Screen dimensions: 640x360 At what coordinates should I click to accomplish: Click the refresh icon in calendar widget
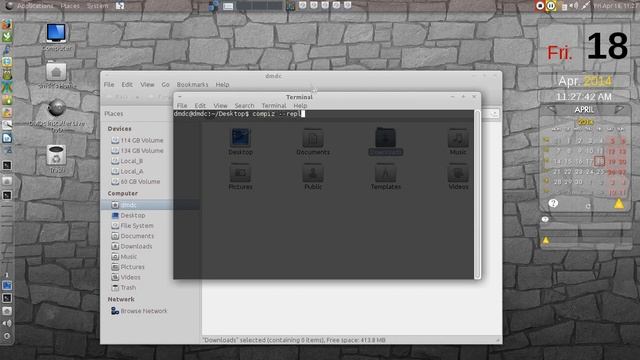(588, 206)
